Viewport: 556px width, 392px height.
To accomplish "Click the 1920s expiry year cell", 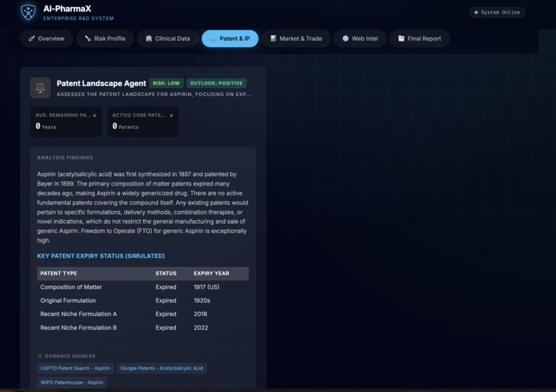I will [201, 300].
